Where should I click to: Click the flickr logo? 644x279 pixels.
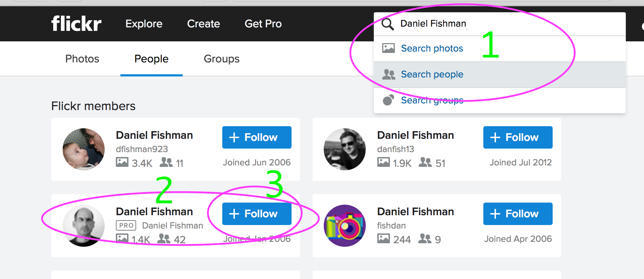(x=76, y=23)
